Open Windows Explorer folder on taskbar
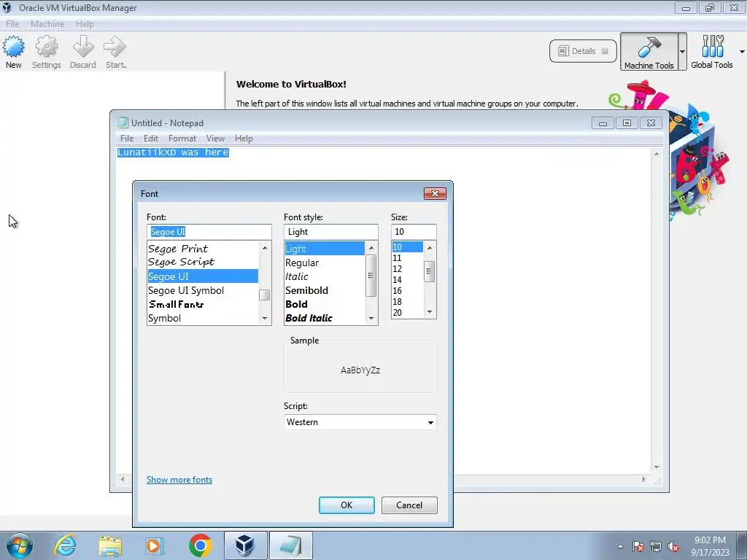Image resolution: width=747 pixels, height=560 pixels. click(110, 545)
